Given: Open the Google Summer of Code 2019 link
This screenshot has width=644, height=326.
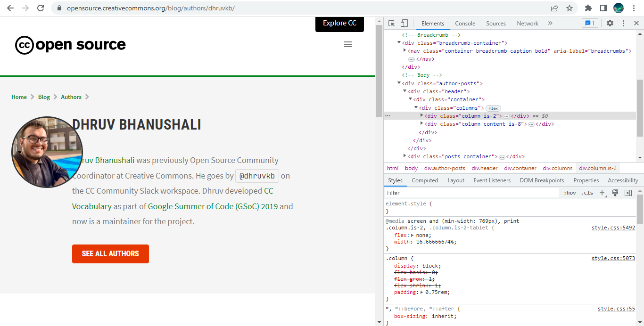Looking at the screenshot, I should coord(213,206).
